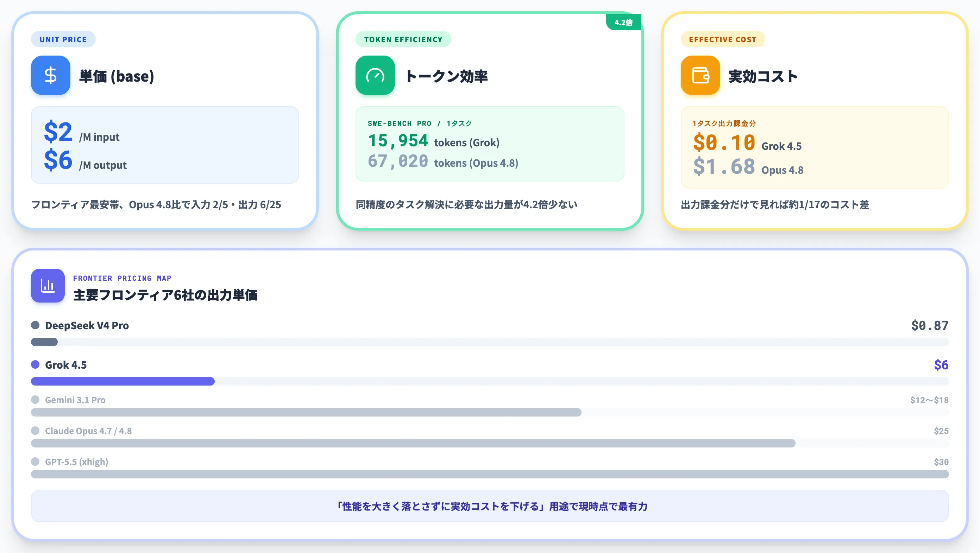
Task: Click the $0.10 cost value
Action: click(x=724, y=142)
